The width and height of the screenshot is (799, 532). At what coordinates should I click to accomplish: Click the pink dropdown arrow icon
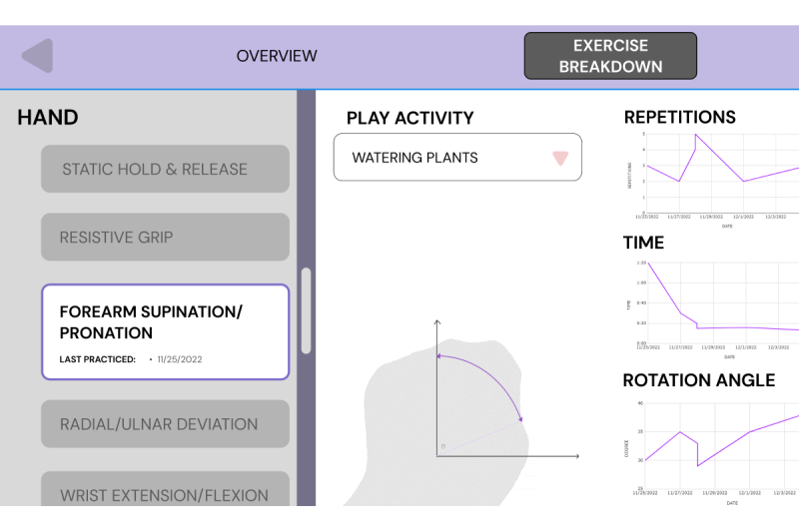point(560,158)
